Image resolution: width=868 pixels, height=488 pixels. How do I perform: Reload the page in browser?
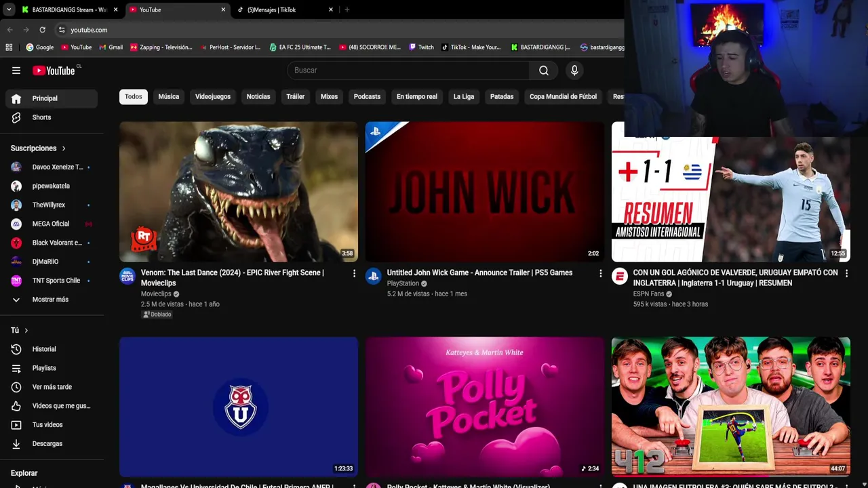coord(42,30)
